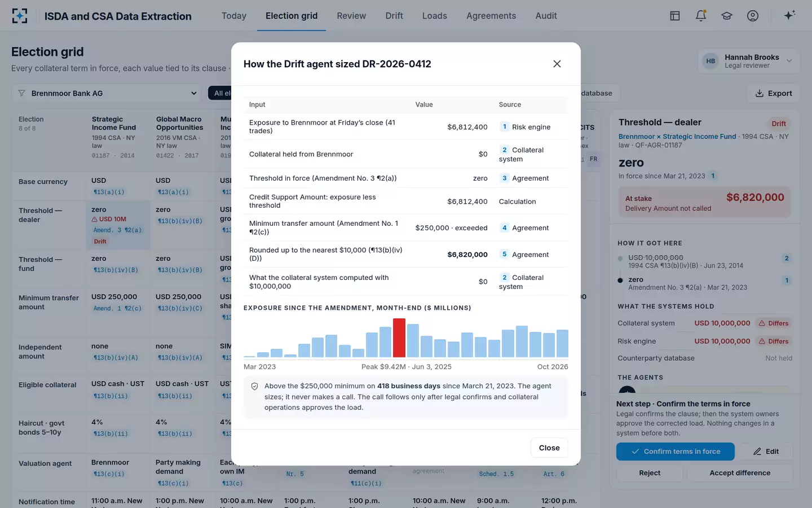Click the source 2 badge on the What the collateral system computed row
The image size is (812, 508).
tap(504, 277)
